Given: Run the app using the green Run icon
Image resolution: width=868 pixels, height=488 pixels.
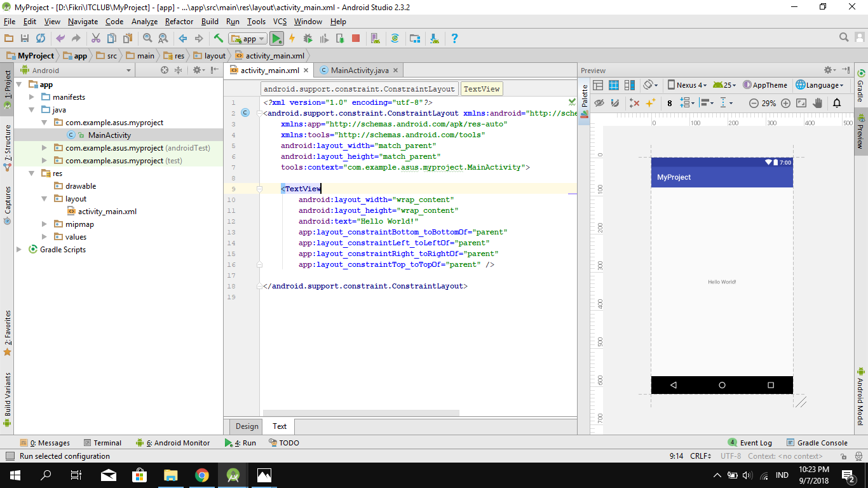Looking at the screenshot, I should (x=276, y=38).
